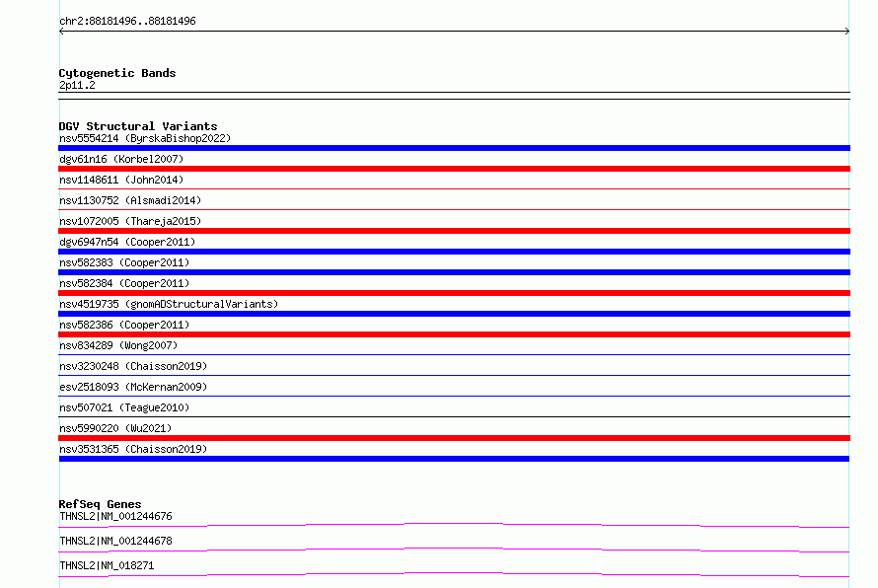Click the esv2518093 (McKernan2009) label
Viewport: 878px width, 588px height.
coord(133,387)
